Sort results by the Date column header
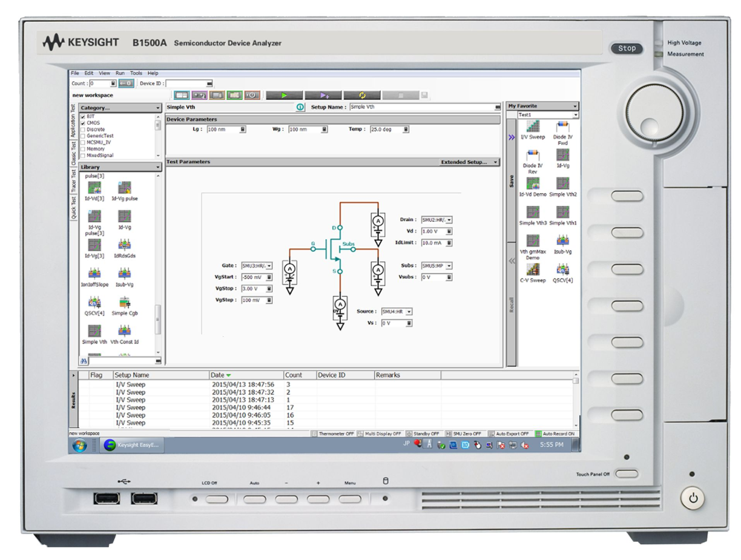This screenshot has height=560, width=741. pos(246,375)
